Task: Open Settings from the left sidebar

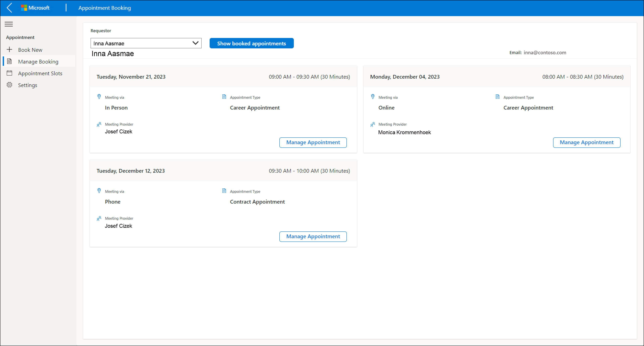Action: point(27,85)
